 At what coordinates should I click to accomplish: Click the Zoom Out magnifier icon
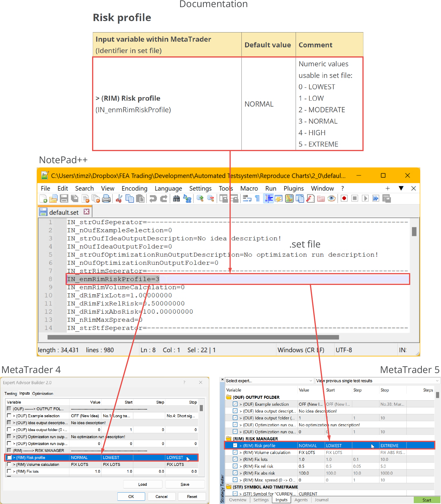(210, 198)
